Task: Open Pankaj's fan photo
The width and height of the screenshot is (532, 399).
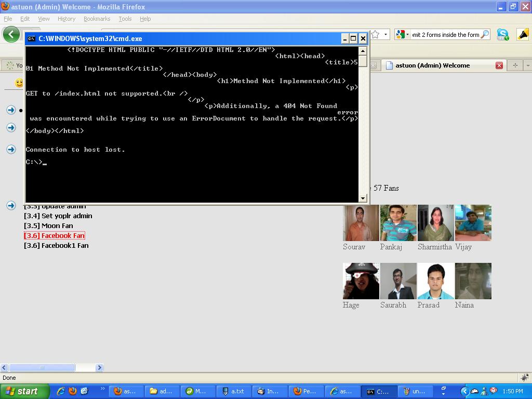Action: [398, 223]
